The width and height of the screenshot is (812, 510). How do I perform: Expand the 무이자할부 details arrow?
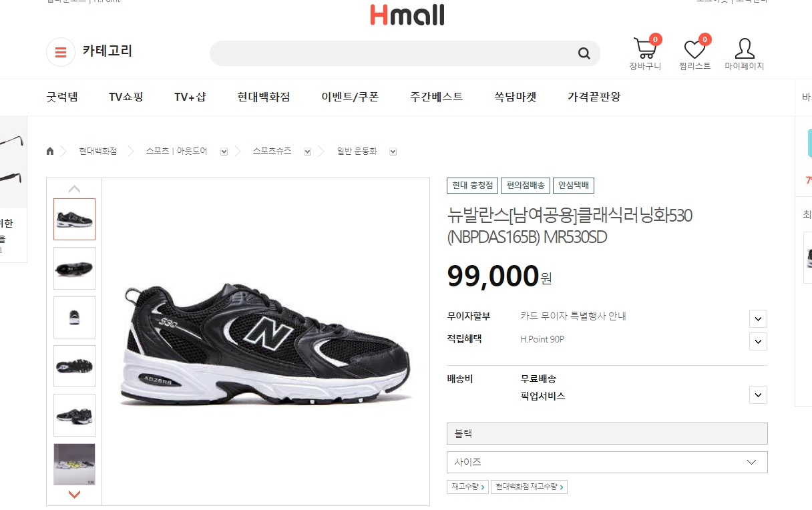point(758,318)
